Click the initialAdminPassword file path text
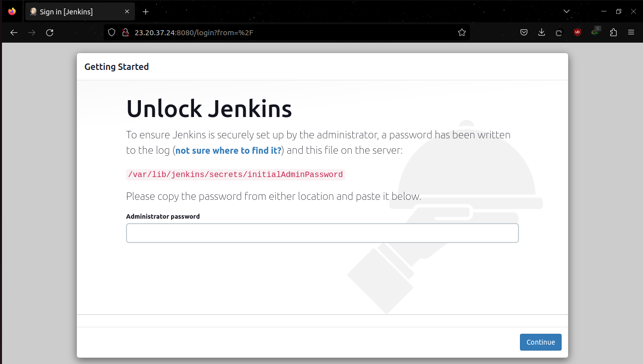The height and width of the screenshot is (364, 643). [235, 175]
